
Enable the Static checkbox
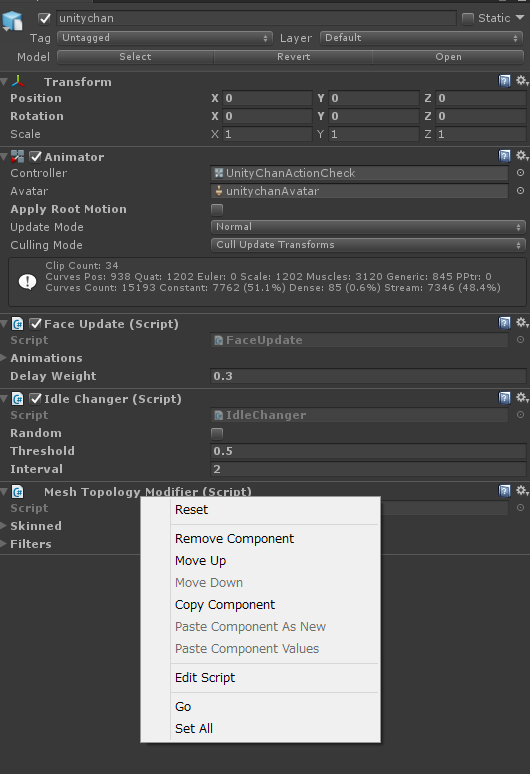click(468, 19)
